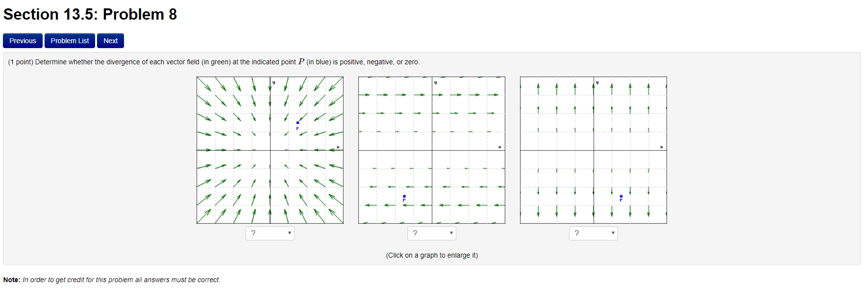Click Next to advance to Problem 9

pos(110,41)
